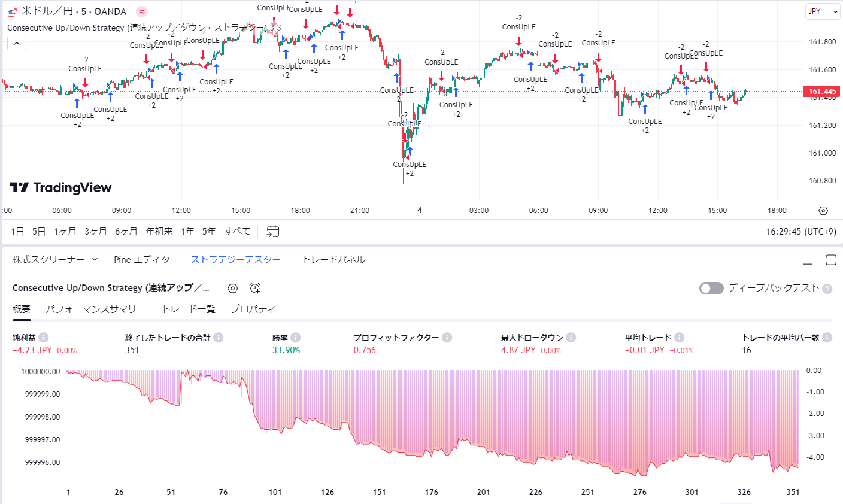The width and height of the screenshot is (843, 504).
Task: Select the 概要 tab
Action: 22,309
